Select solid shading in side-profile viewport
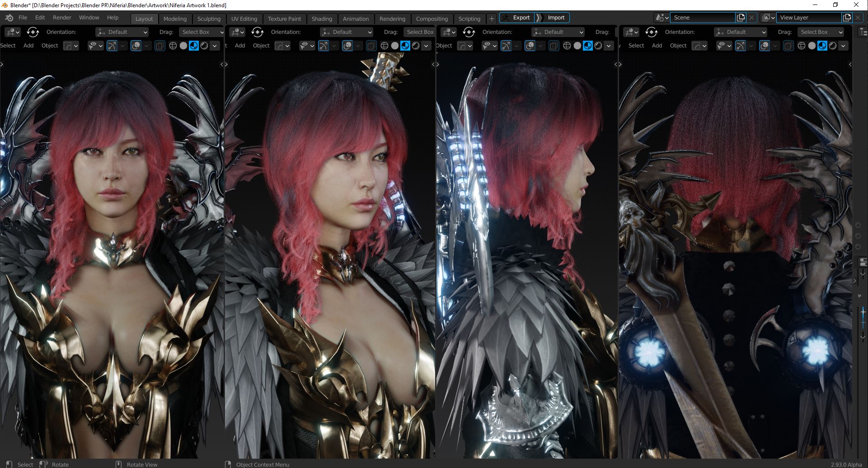This screenshot has height=468, width=868. (577, 46)
